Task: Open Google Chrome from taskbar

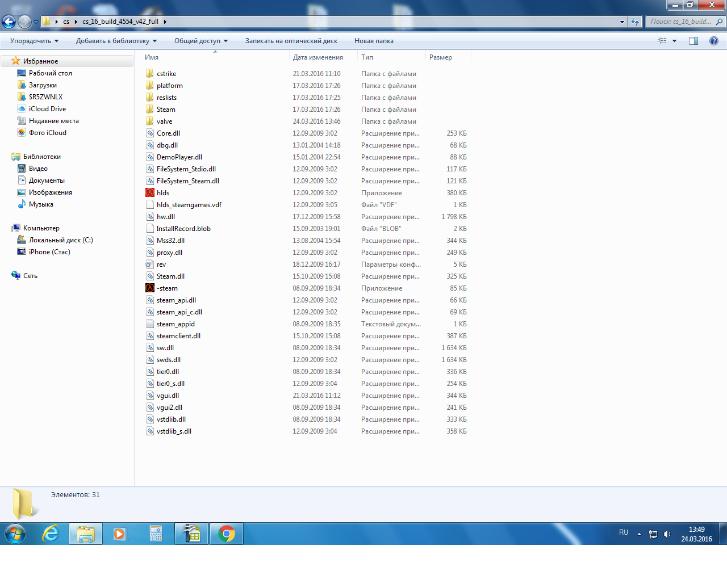Action: (x=227, y=534)
